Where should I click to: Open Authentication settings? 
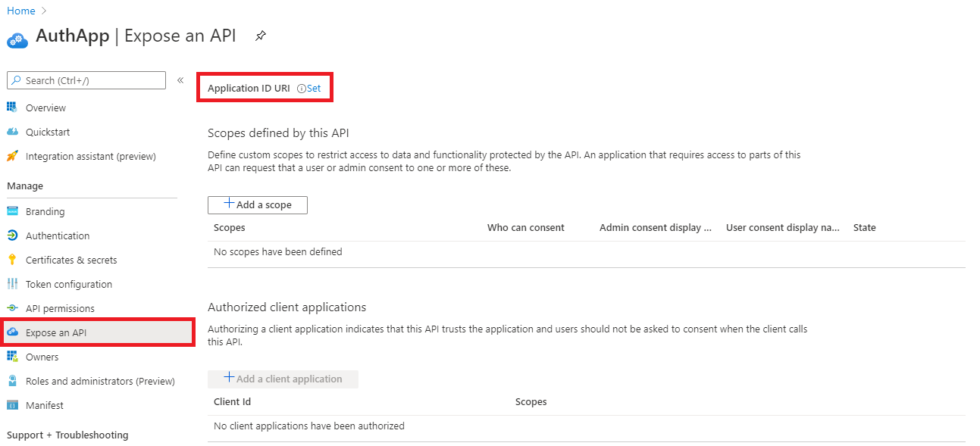(58, 235)
